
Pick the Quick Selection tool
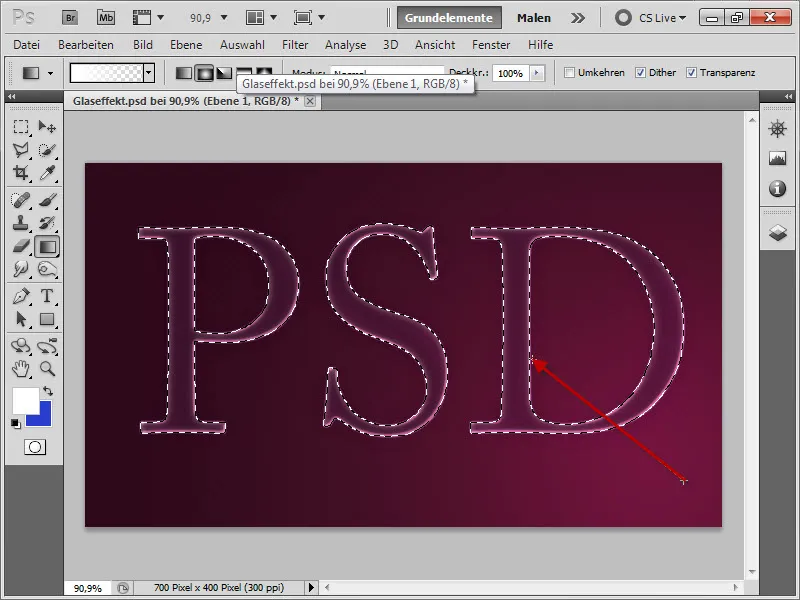pos(47,150)
